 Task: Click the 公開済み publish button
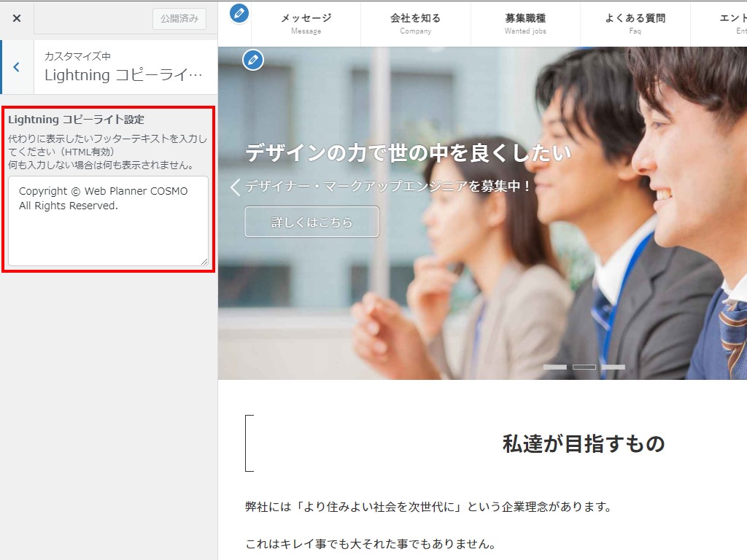pos(179,19)
